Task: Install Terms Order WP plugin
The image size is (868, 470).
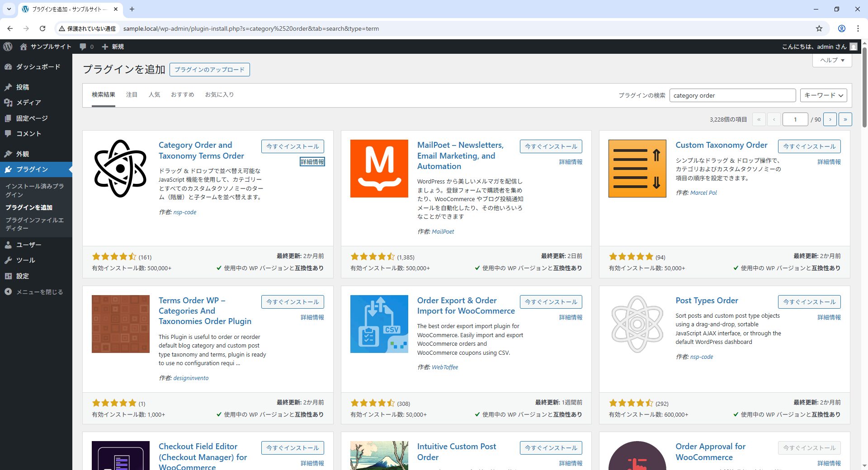Action: click(x=292, y=302)
